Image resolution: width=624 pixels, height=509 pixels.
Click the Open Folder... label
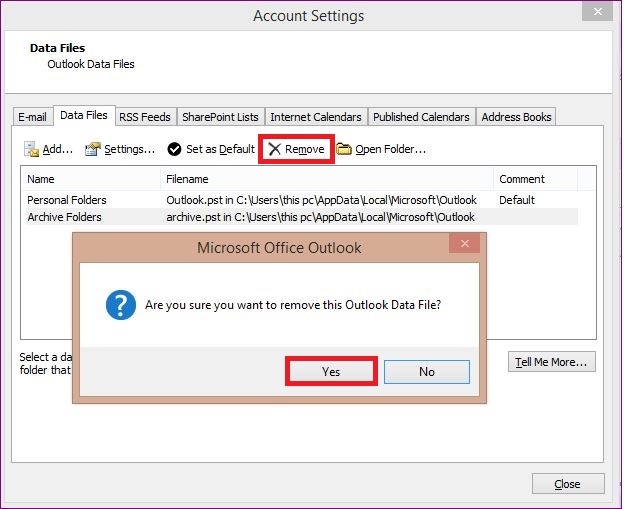click(390, 149)
